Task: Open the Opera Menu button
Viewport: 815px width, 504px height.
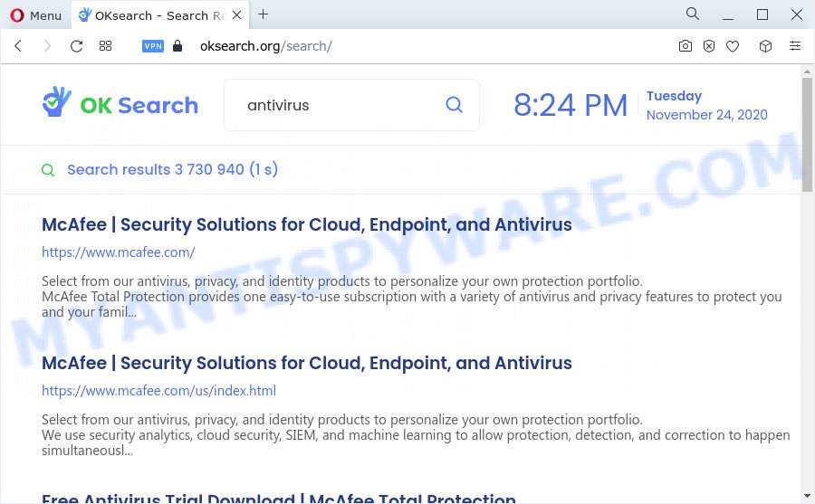Action: point(35,15)
